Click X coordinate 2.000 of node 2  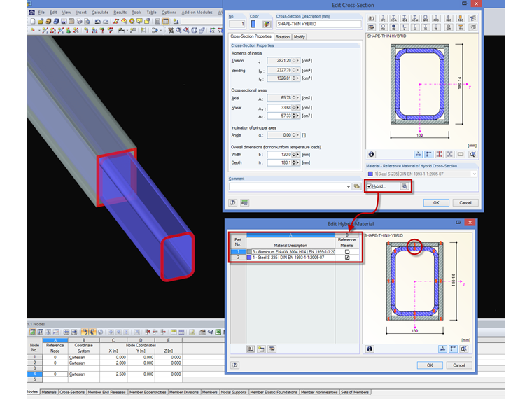coord(113,363)
